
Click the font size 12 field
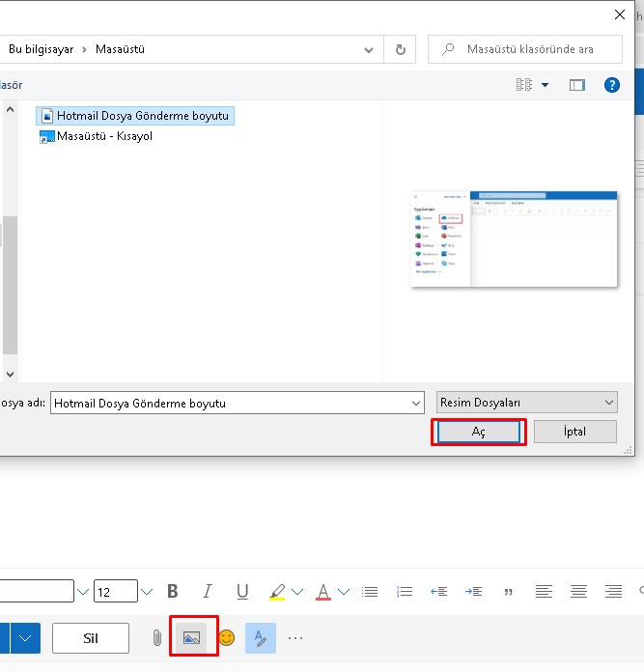(x=116, y=591)
